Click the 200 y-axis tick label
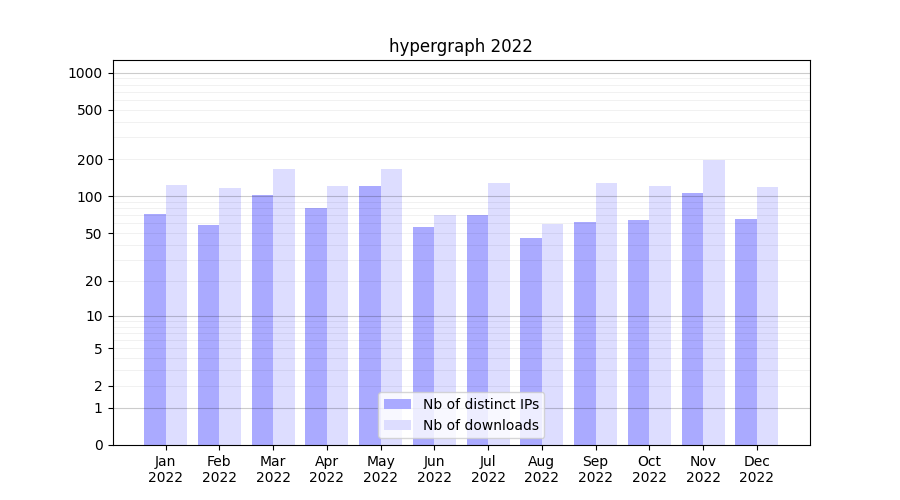The height and width of the screenshot is (500, 900). pyautogui.click(x=91, y=160)
